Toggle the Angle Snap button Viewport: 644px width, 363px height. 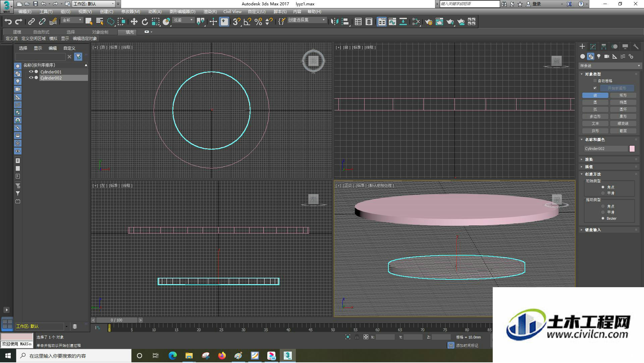pos(248,22)
